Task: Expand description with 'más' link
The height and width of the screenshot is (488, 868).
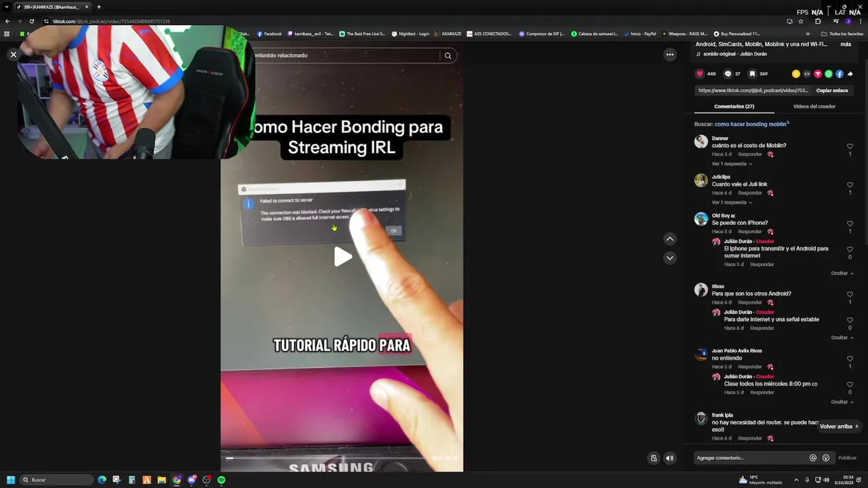Action: tap(846, 44)
